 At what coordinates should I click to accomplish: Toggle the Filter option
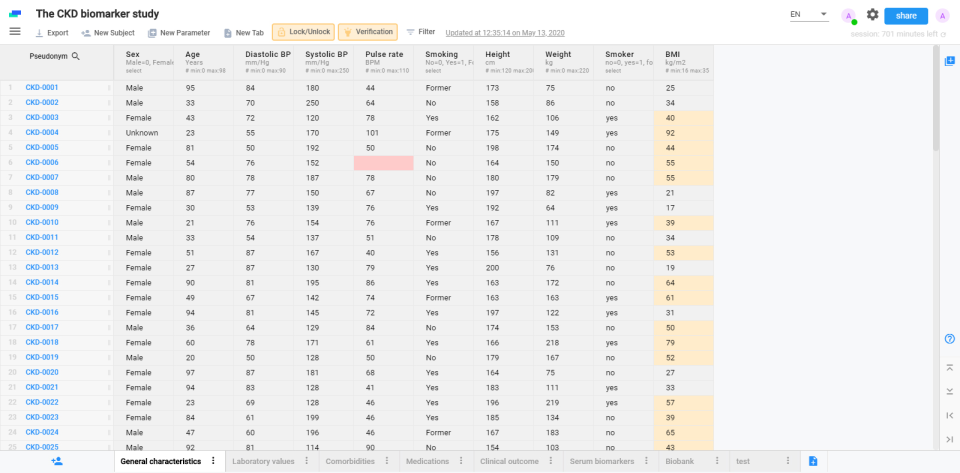[x=420, y=32]
